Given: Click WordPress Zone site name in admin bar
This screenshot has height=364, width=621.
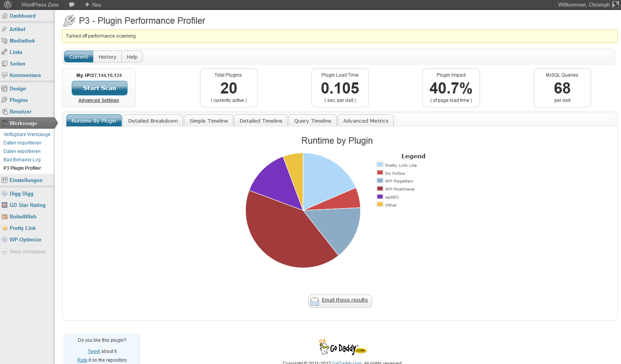Looking at the screenshot, I should click(x=40, y=5).
